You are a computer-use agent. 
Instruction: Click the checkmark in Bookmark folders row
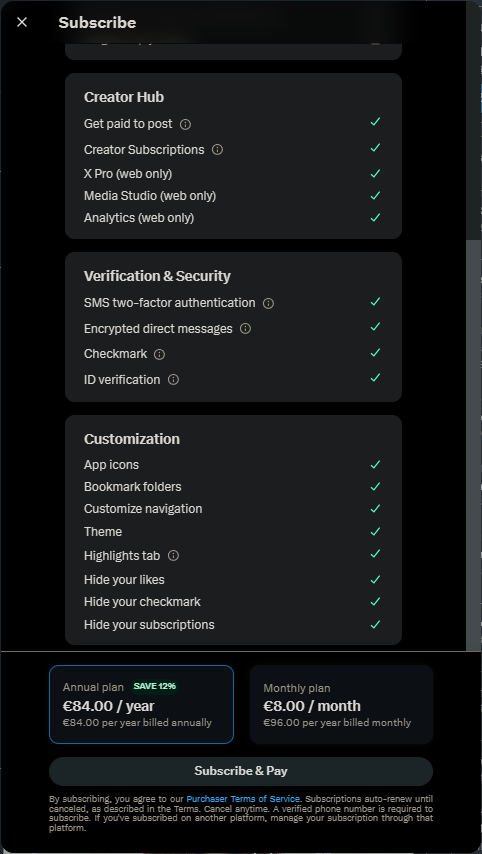pos(375,486)
